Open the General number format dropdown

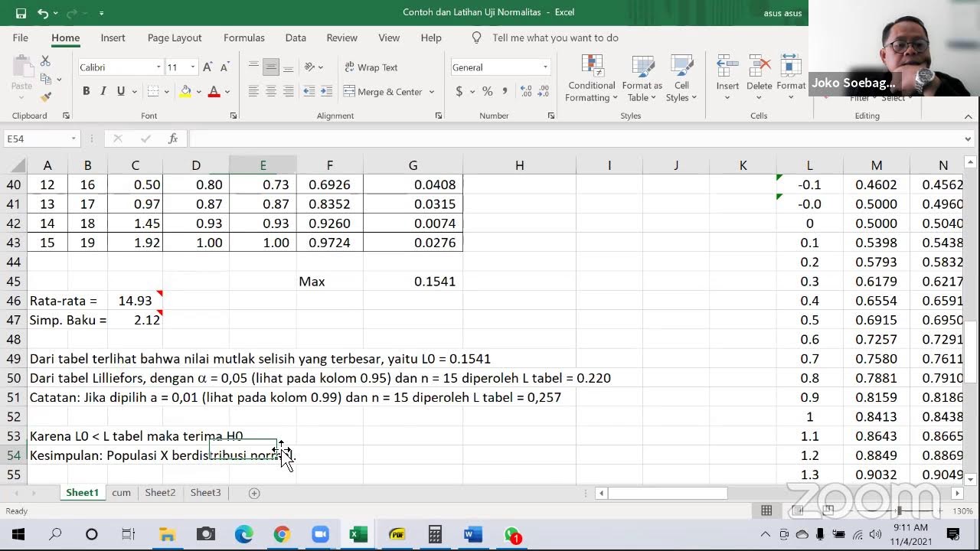pyautogui.click(x=545, y=67)
